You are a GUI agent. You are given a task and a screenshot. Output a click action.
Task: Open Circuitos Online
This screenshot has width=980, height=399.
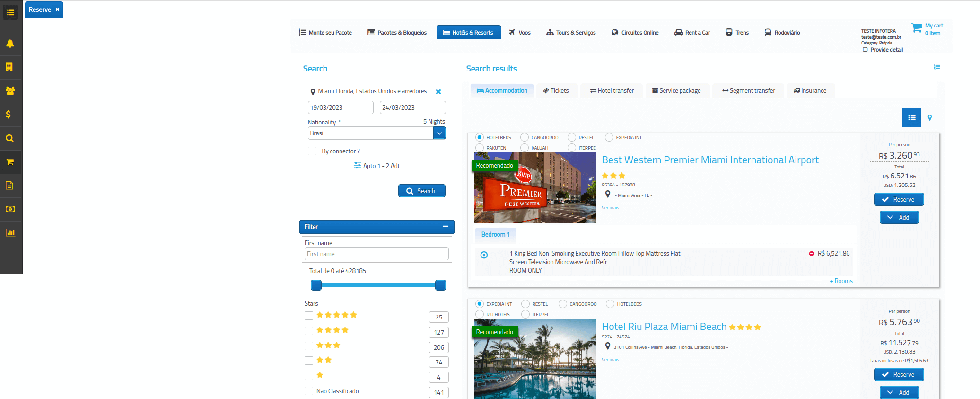coord(635,33)
